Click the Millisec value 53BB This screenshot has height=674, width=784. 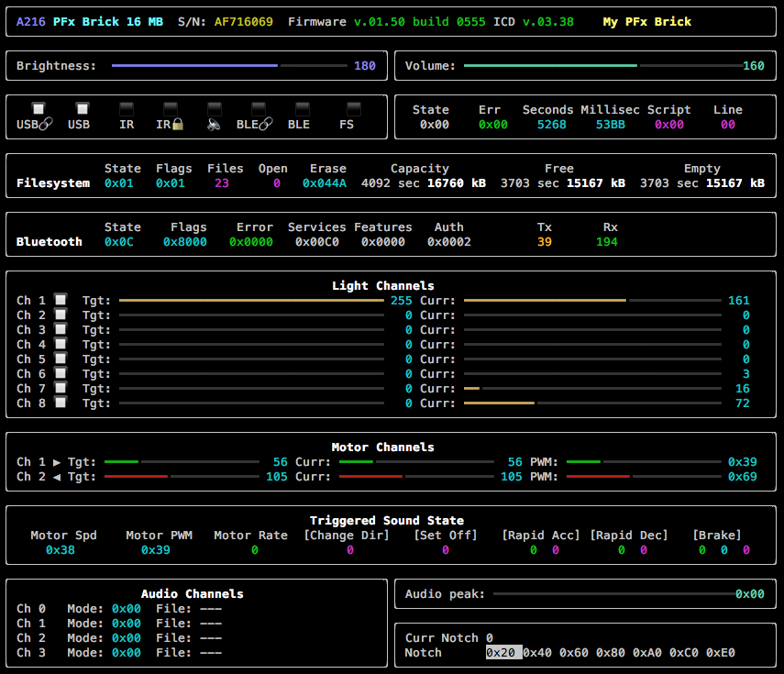(x=611, y=125)
